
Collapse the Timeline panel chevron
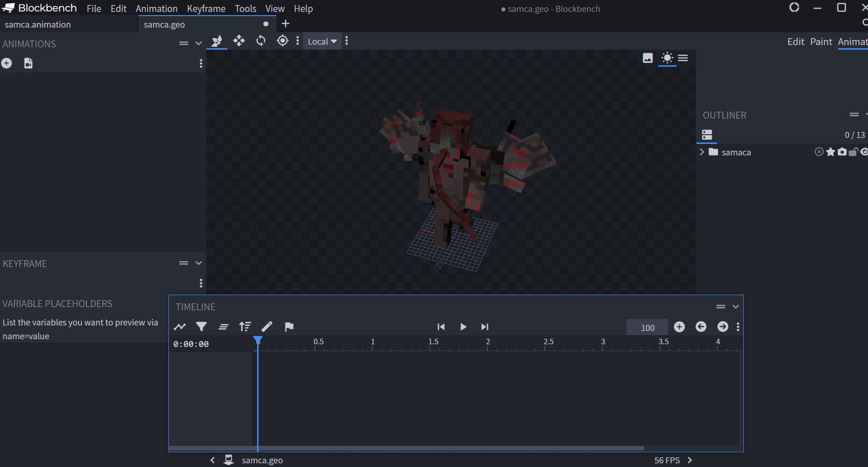click(736, 307)
